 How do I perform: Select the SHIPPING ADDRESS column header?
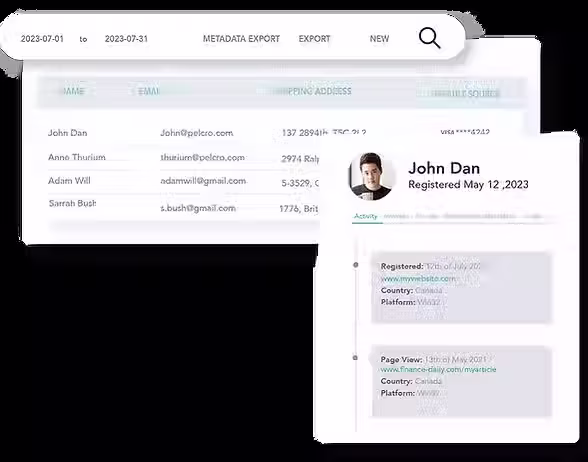click(x=313, y=91)
